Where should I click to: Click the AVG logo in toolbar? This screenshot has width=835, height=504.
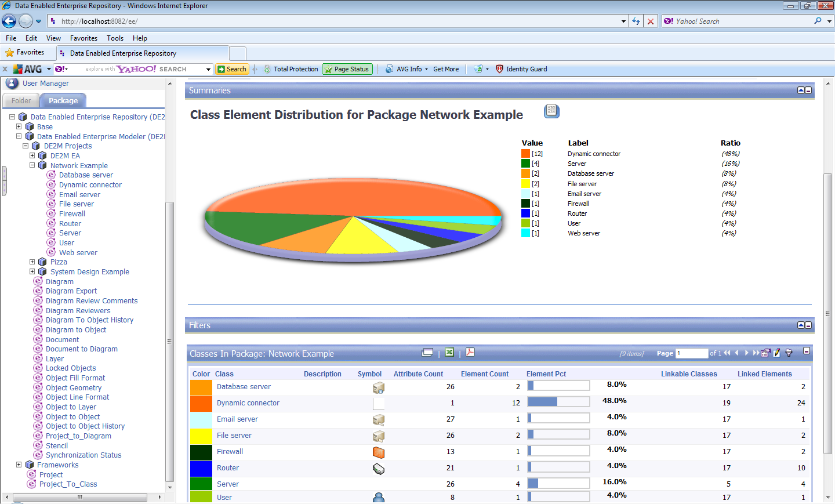tap(27, 69)
